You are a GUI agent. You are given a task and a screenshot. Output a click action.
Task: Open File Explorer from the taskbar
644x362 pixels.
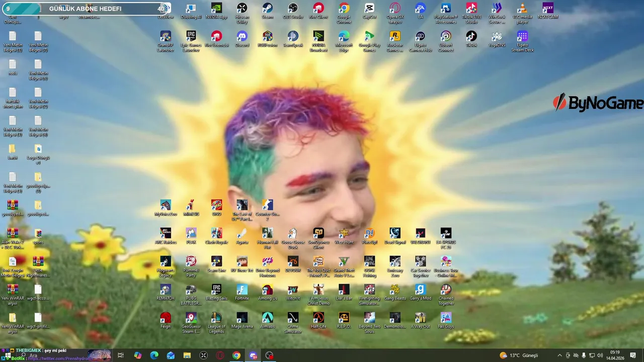(x=187, y=355)
